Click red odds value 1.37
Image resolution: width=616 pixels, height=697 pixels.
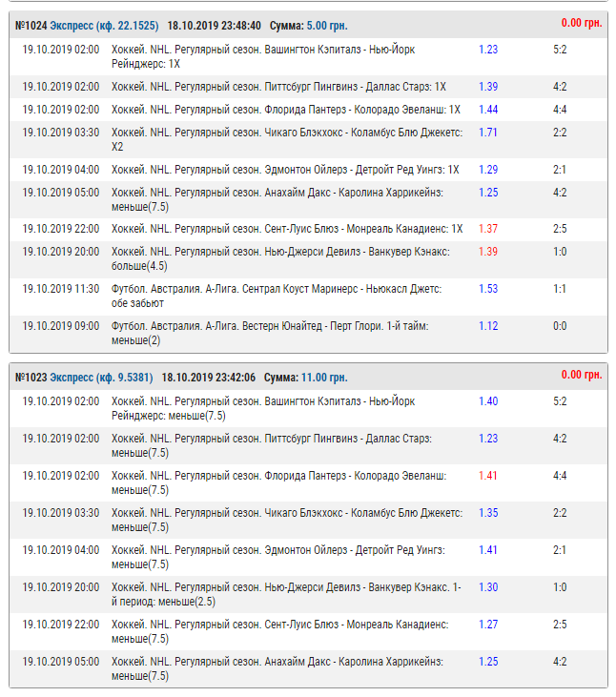point(488,229)
